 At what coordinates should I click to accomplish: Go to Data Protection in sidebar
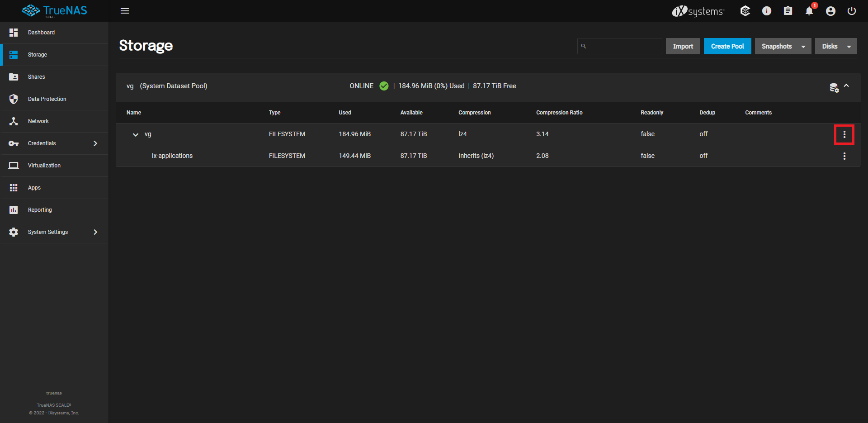pyautogui.click(x=47, y=99)
